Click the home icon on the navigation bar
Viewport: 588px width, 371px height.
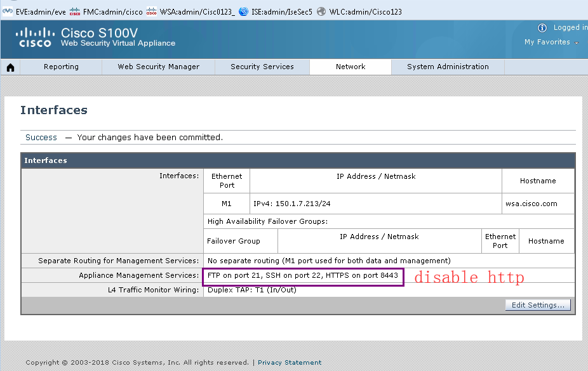click(10, 66)
